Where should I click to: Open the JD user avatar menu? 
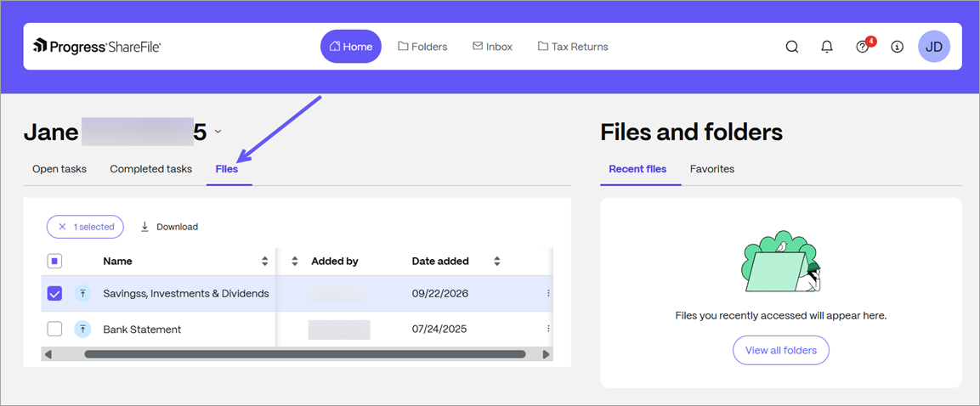(x=934, y=47)
